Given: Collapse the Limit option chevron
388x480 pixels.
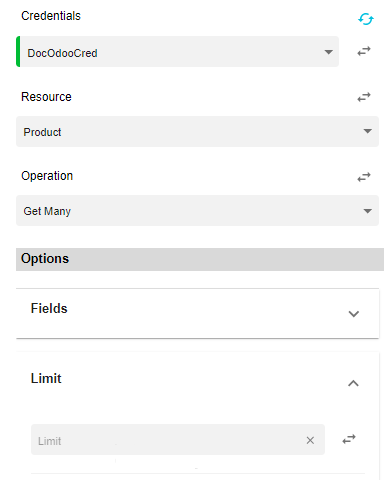Looking at the screenshot, I should [353, 383].
